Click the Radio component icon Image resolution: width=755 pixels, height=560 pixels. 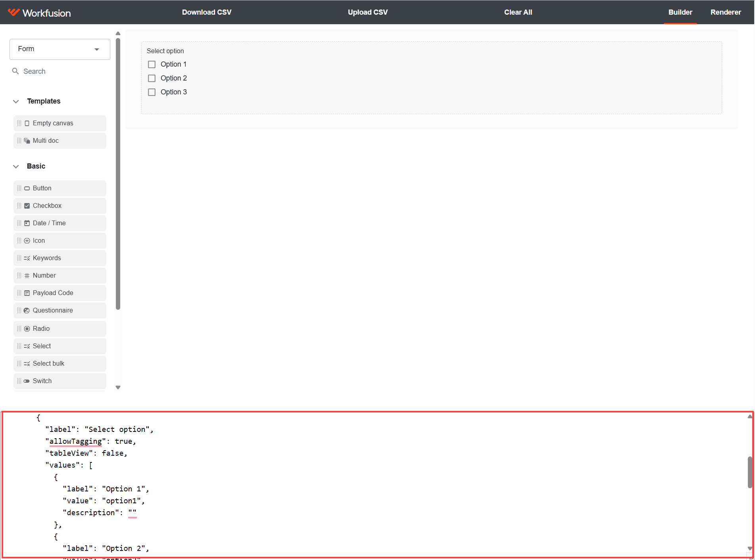pyautogui.click(x=27, y=329)
